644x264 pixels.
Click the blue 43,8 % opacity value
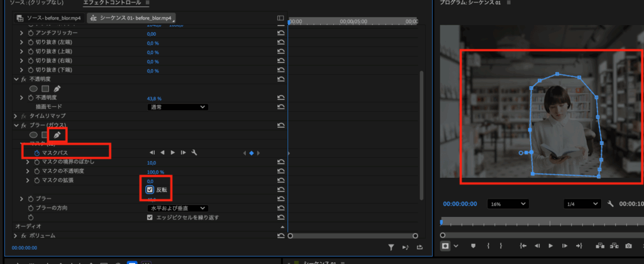click(154, 99)
